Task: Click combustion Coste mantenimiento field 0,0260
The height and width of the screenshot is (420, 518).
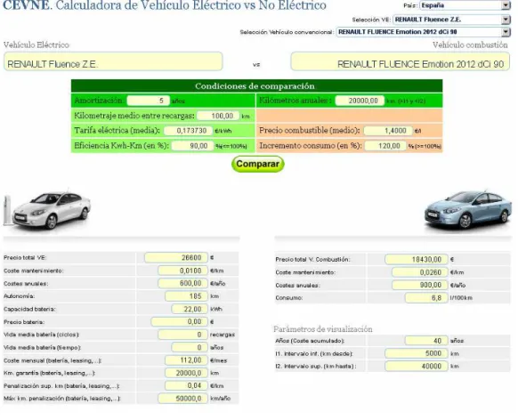Action: pyautogui.click(x=420, y=272)
